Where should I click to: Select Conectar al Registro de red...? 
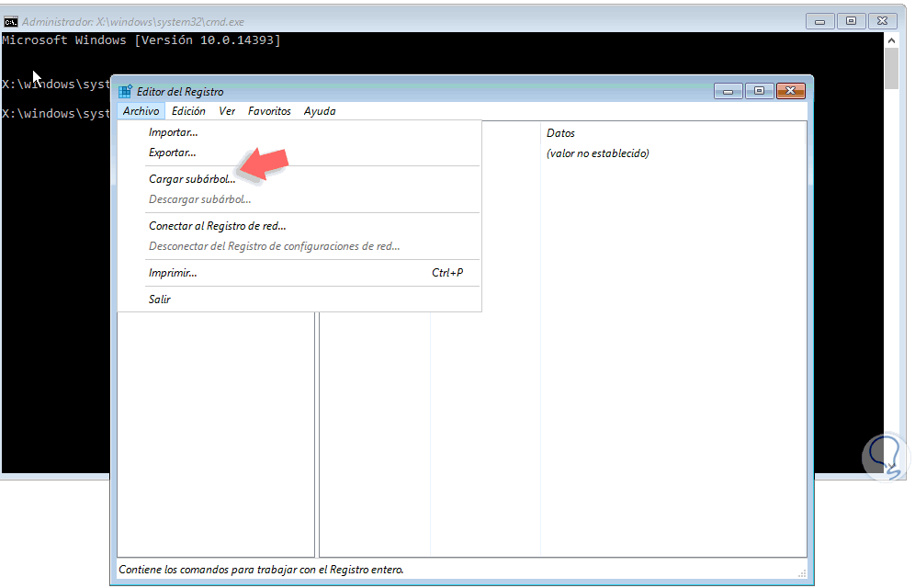(x=299, y=226)
